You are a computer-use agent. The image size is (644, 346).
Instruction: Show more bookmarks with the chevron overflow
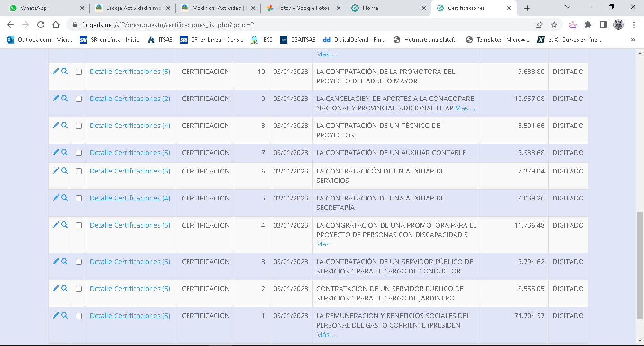(633, 40)
